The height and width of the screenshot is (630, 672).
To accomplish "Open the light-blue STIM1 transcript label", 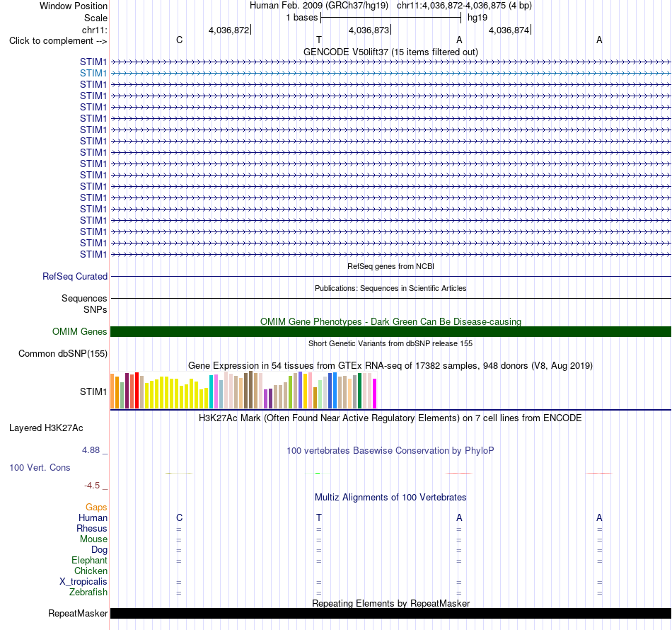I will (x=93, y=74).
